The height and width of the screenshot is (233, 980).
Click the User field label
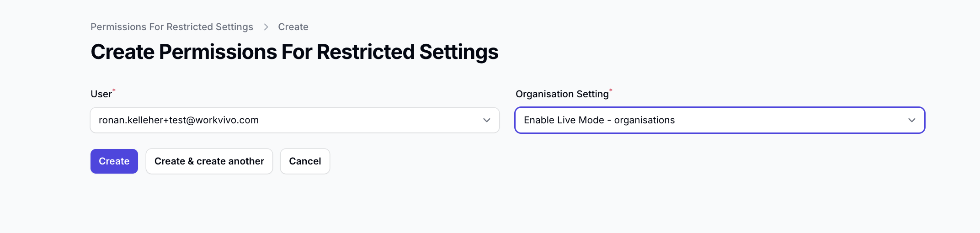(x=101, y=94)
